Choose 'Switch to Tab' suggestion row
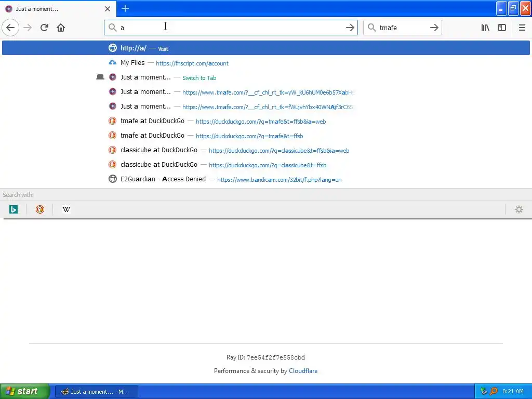The width and height of the screenshot is (532, 399). [x=266, y=77]
